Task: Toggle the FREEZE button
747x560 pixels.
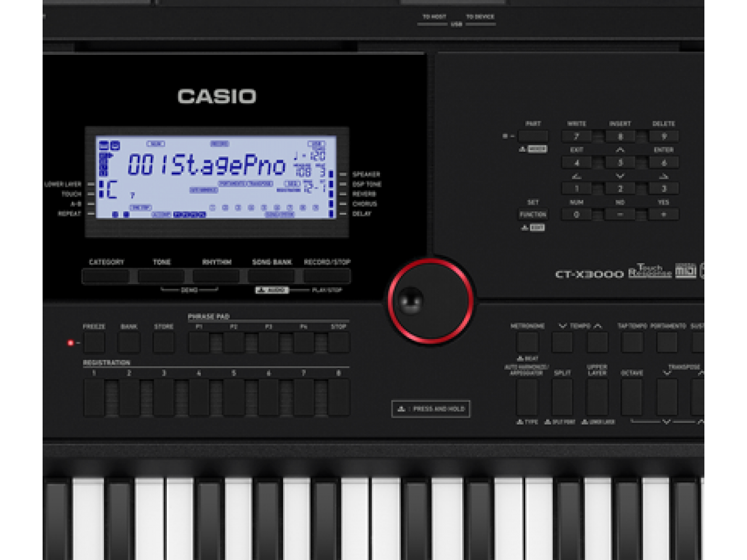Action: [x=94, y=342]
